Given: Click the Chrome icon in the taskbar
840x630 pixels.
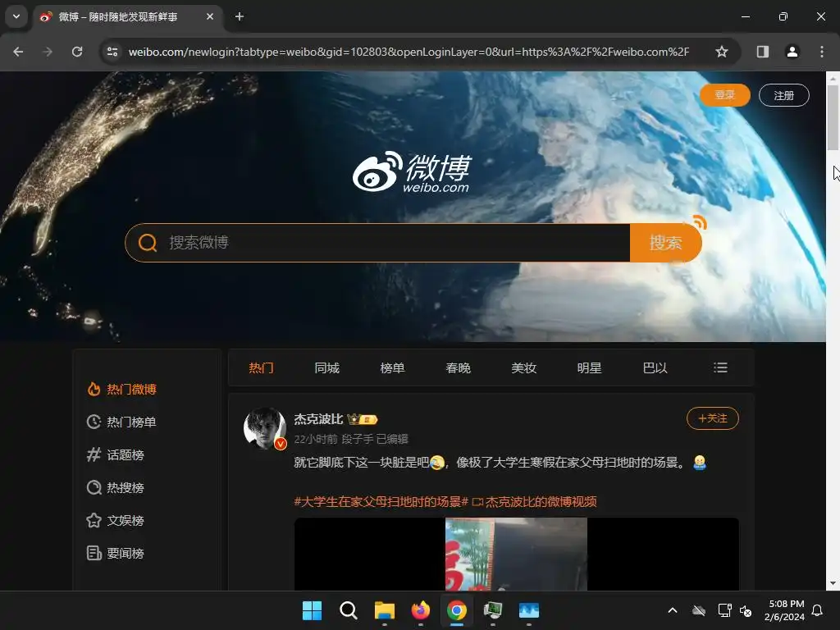Looking at the screenshot, I should click(x=456, y=610).
